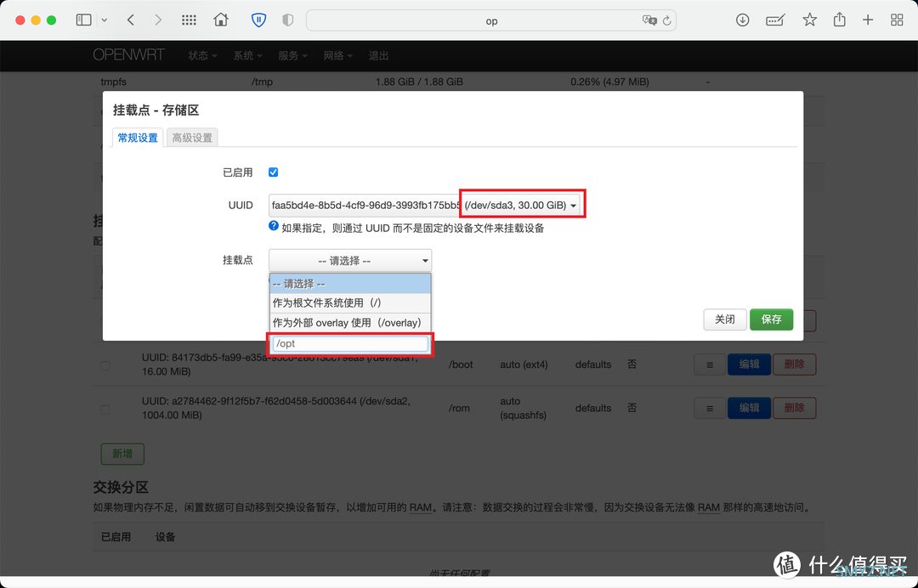Open the 网络 menu

point(337,55)
